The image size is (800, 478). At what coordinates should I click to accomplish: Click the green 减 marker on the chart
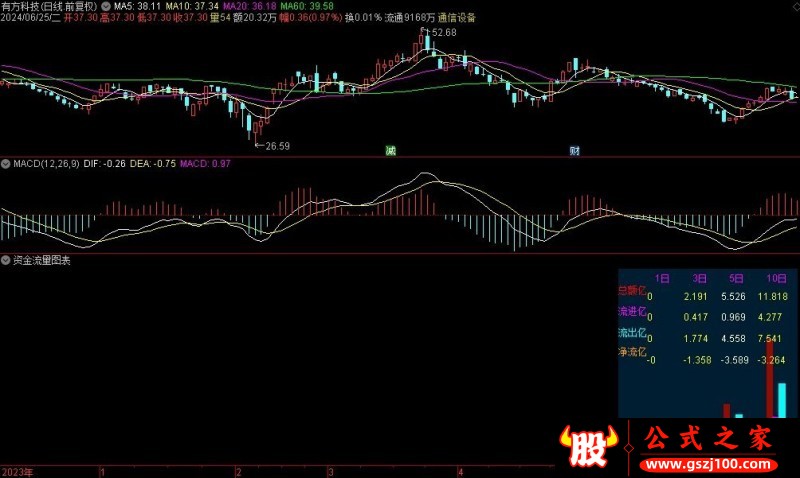391,151
